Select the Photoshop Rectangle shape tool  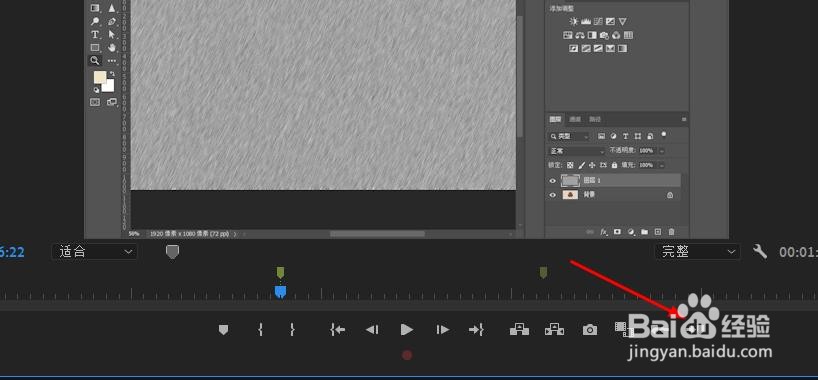tap(95, 48)
